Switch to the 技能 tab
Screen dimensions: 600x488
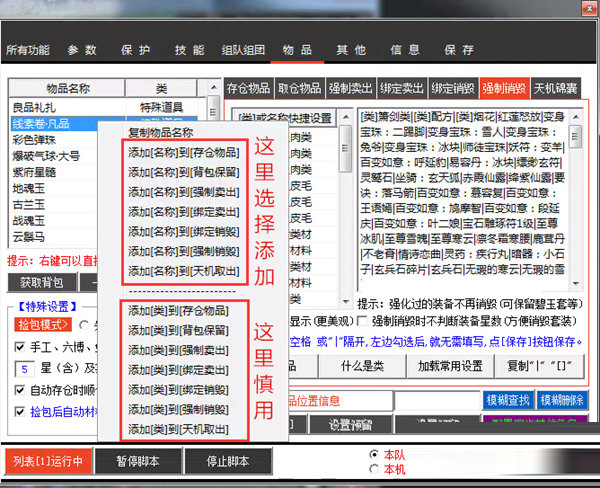point(189,50)
